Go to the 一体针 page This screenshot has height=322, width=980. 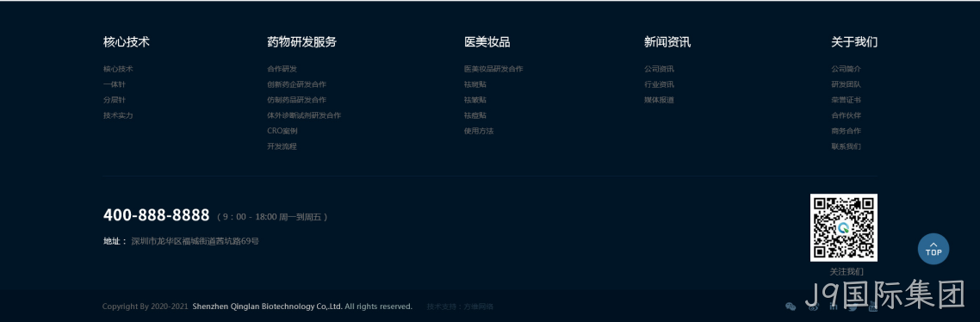115,84
